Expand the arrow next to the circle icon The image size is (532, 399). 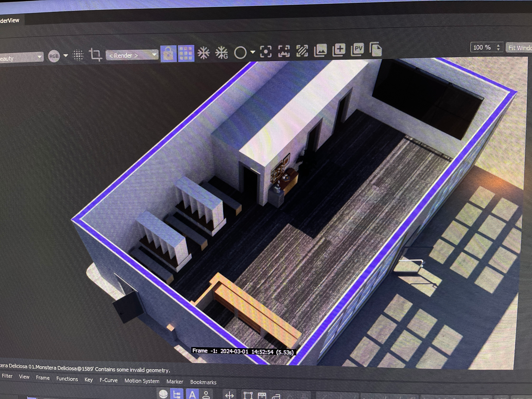253,52
